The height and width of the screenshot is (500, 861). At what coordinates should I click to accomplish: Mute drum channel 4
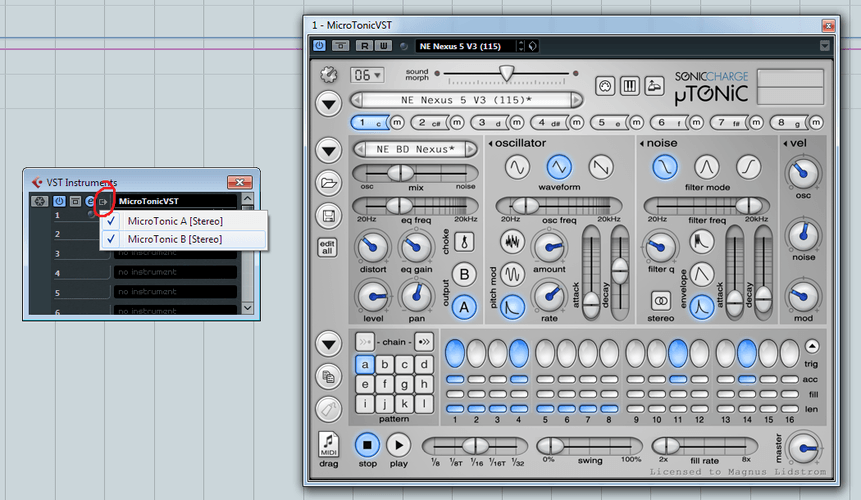pos(577,123)
